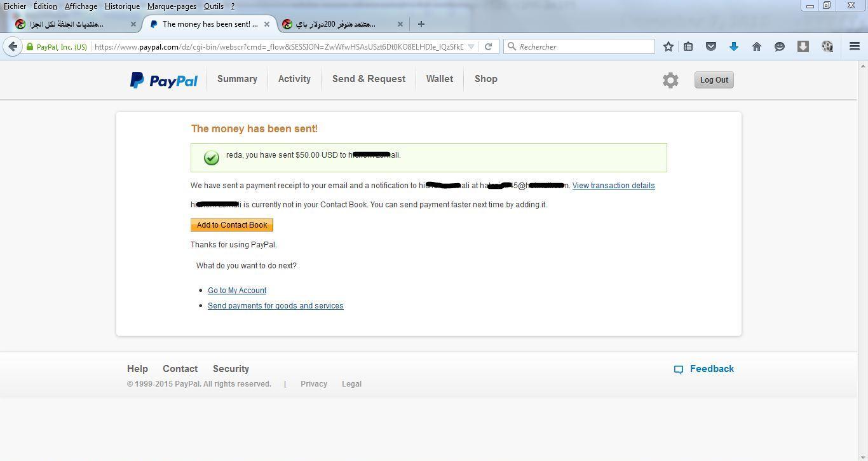Open the Historique menu
The width and height of the screenshot is (868, 461).
[x=122, y=6]
